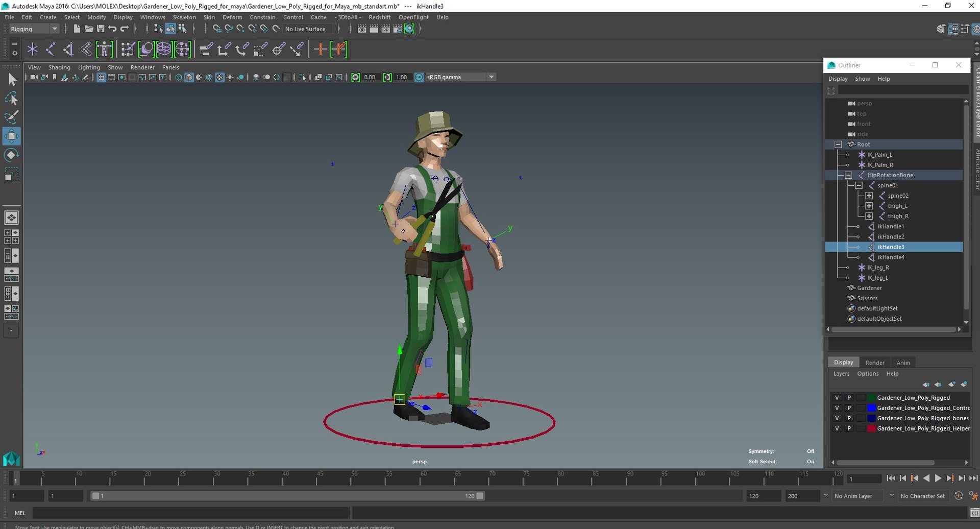Viewport: 980px width, 529px height.
Task: Choose the Paint Selection tool
Action: click(x=12, y=117)
